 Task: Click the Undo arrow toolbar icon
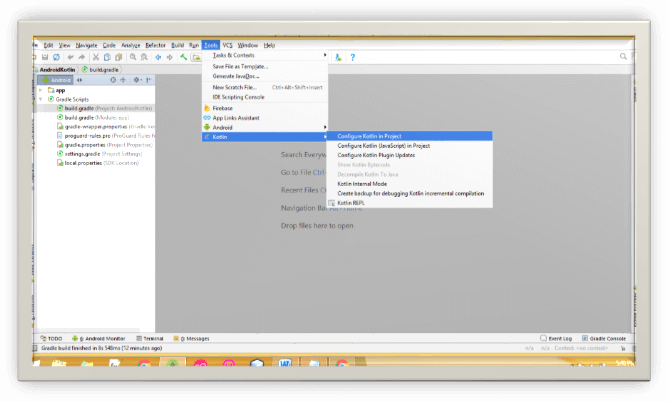tap(70, 57)
